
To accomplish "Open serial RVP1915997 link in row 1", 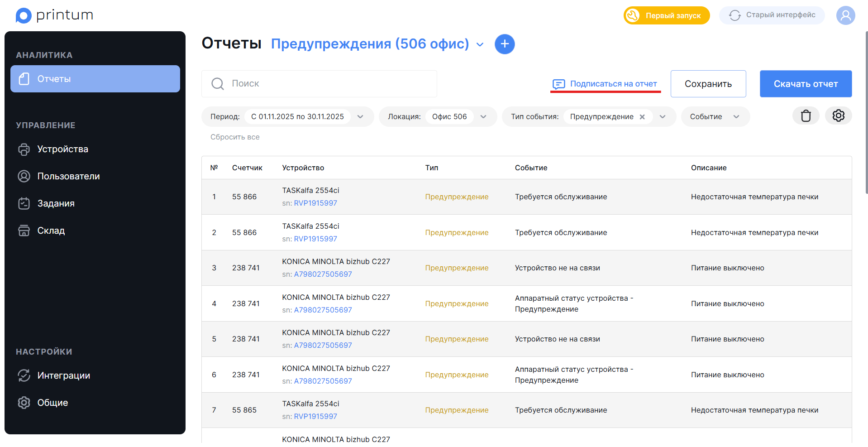I will pyautogui.click(x=315, y=203).
